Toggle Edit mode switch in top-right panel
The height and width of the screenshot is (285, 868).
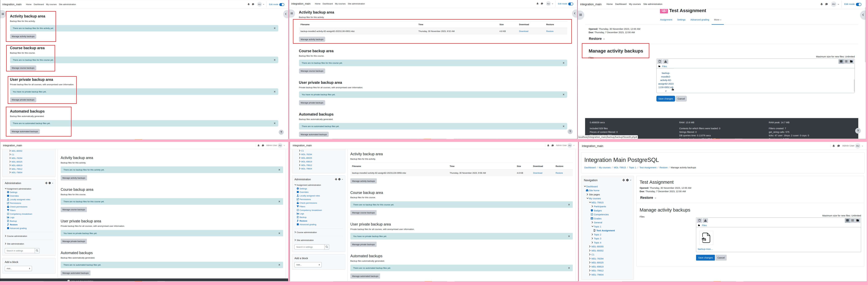click(x=859, y=4)
